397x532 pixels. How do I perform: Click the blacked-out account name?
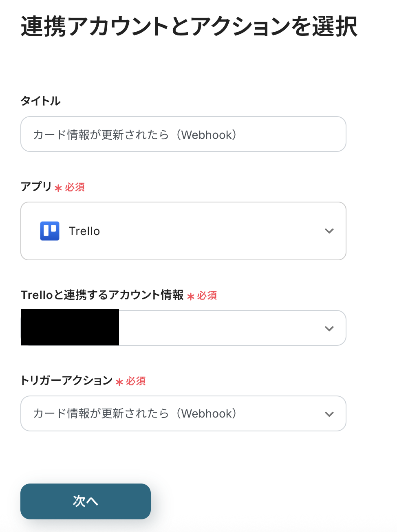[x=70, y=328]
